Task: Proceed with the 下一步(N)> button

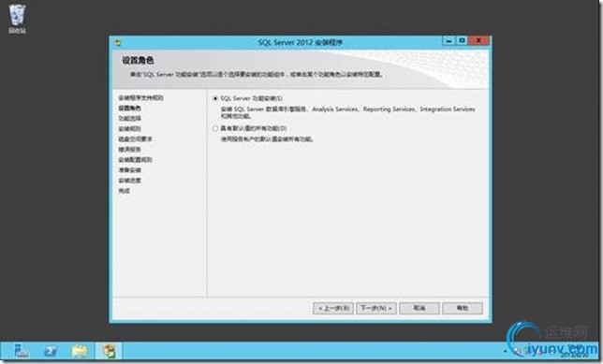Action: (x=376, y=308)
